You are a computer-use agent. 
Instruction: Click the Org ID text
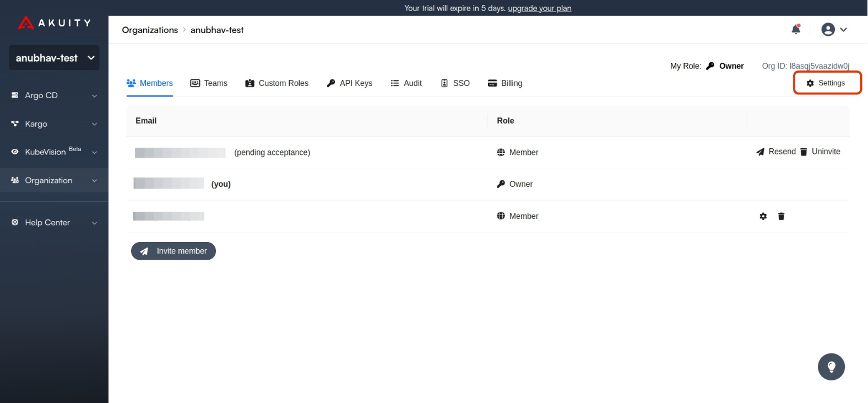(806, 66)
